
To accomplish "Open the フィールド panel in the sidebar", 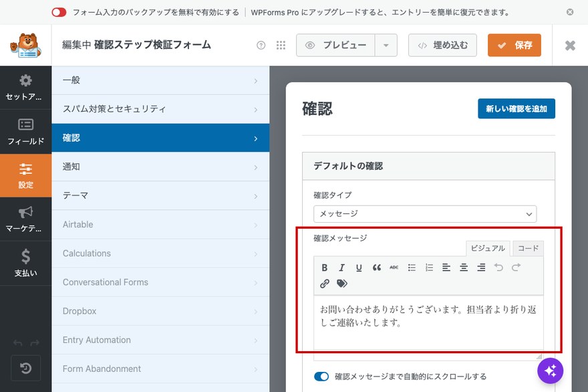I will (x=25, y=132).
